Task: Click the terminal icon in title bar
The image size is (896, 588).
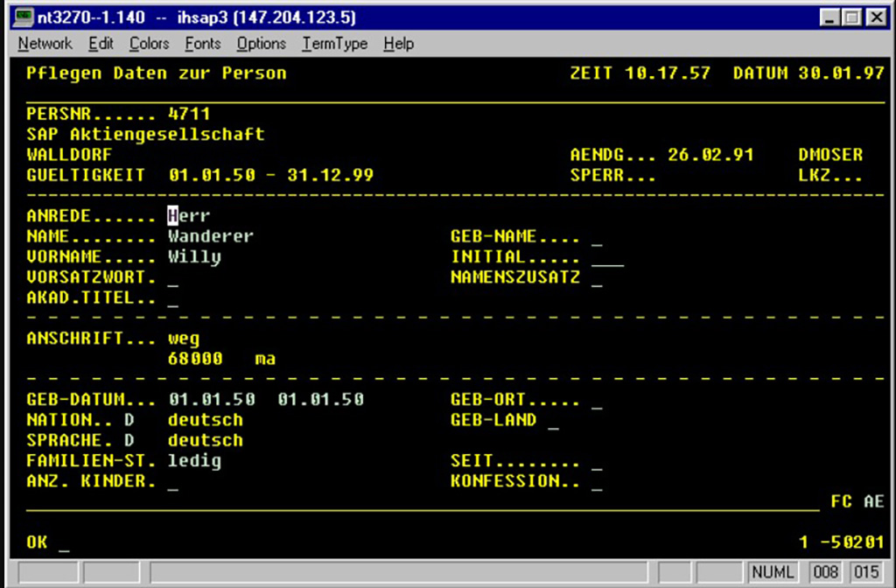Action: (26, 17)
